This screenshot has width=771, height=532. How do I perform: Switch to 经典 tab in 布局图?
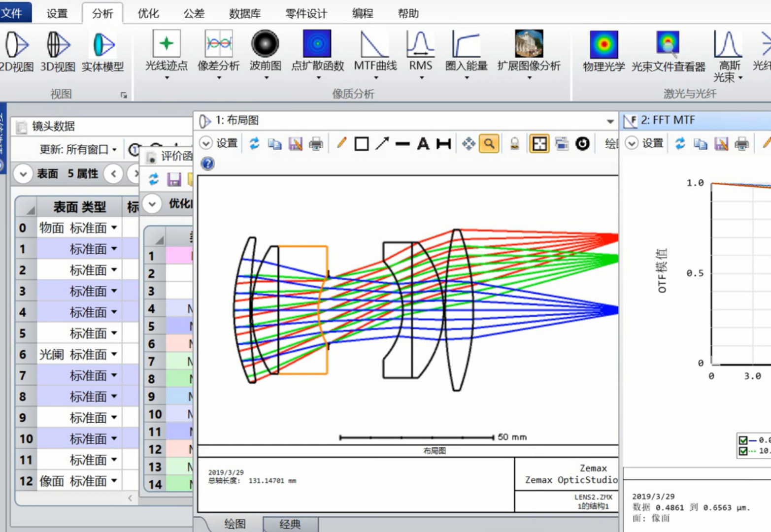point(290,524)
